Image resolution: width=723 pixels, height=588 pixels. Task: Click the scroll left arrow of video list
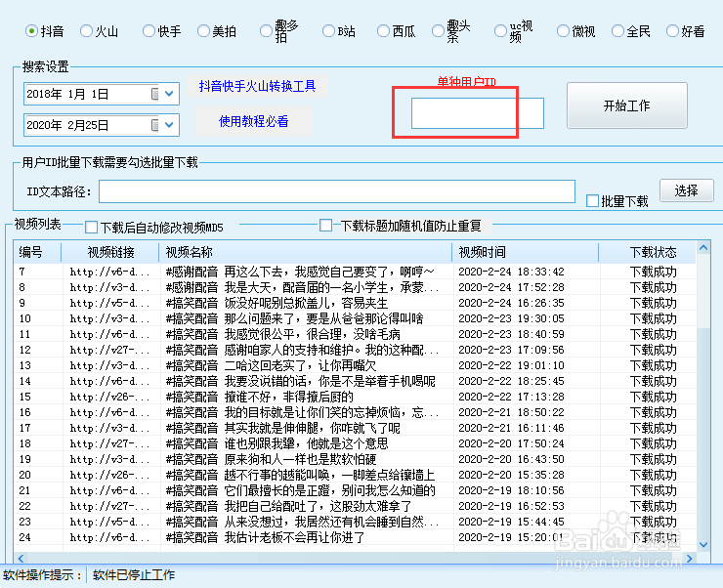(21, 558)
